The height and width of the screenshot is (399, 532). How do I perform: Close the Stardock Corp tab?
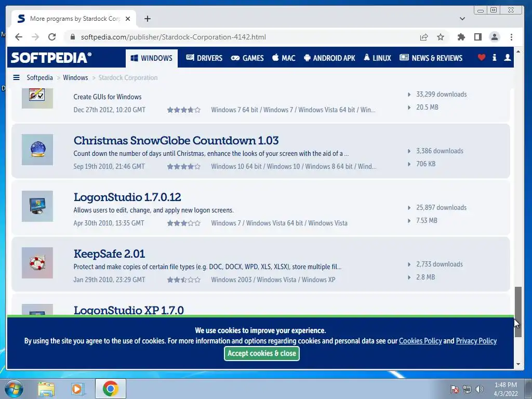128,19
